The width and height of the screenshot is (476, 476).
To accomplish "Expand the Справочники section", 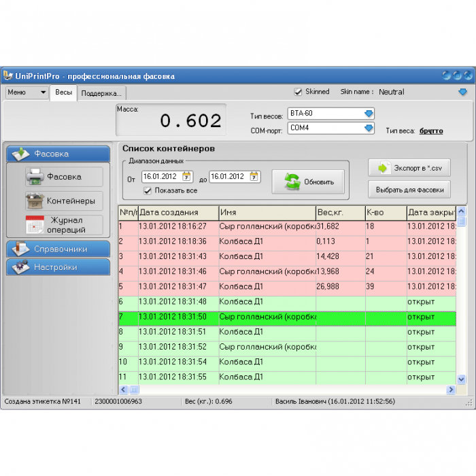I will tap(58, 249).
